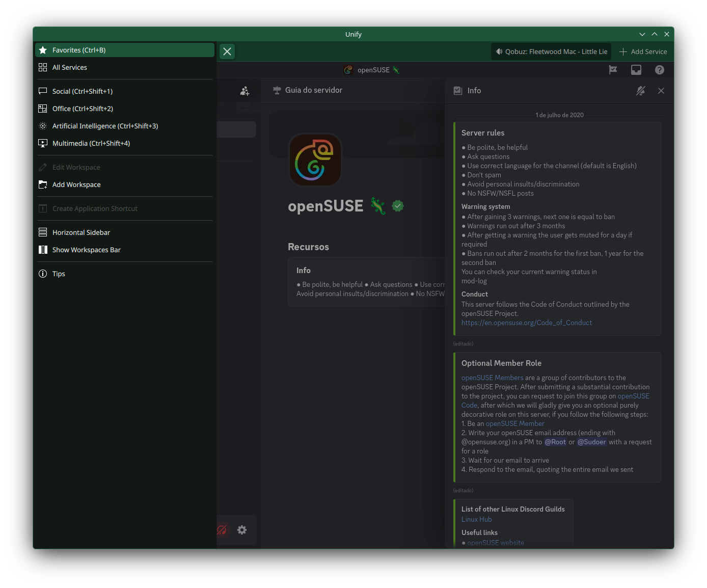Click the Favorites star icon
This screenshot has height=588, width=707.
pos(43,50)
